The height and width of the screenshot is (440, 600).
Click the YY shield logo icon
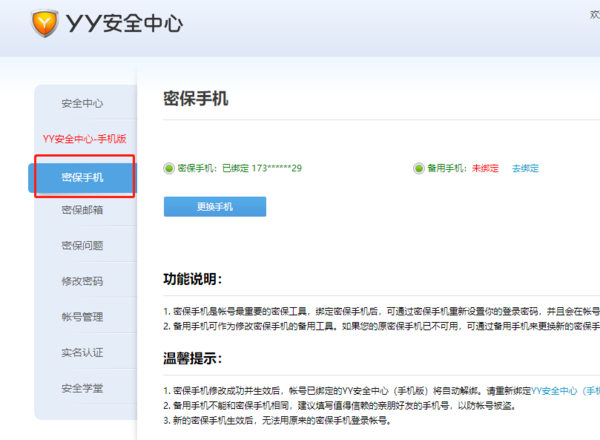coord(45,22)
